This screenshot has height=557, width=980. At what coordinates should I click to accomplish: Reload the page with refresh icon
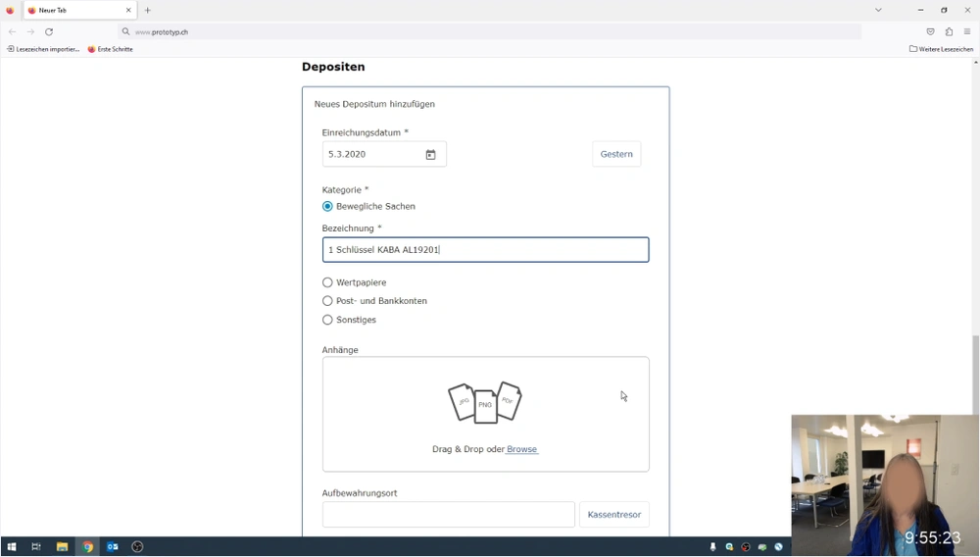tap(49, 32)
